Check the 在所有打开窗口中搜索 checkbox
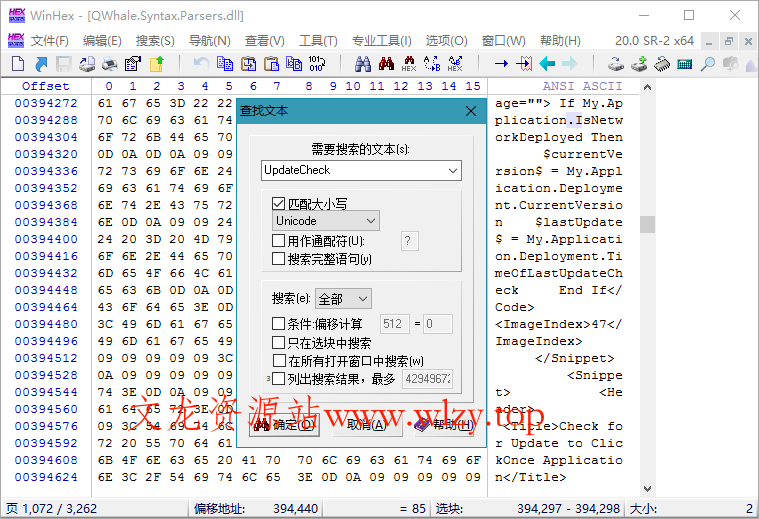 279,361
